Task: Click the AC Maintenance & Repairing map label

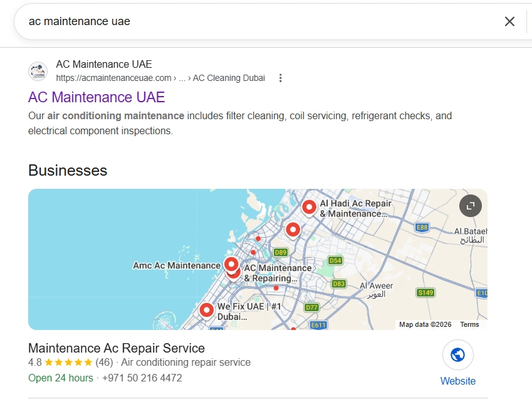Action: [278, 273]
